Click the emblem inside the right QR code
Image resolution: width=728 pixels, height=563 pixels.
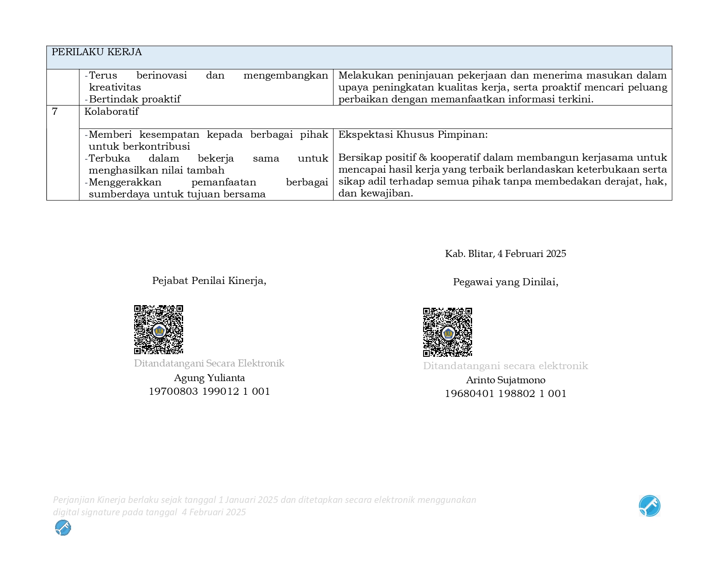click(x=448, y=333)
